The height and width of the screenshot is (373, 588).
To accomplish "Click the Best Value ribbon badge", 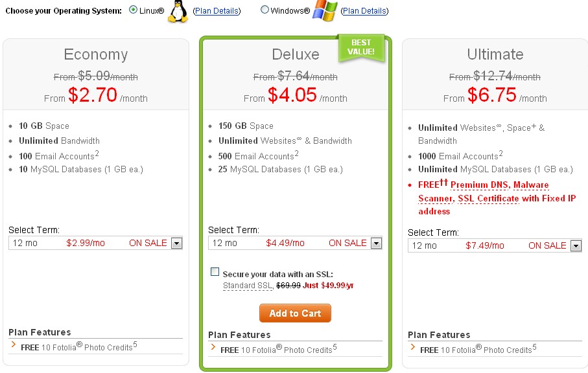I will [361, 47].
